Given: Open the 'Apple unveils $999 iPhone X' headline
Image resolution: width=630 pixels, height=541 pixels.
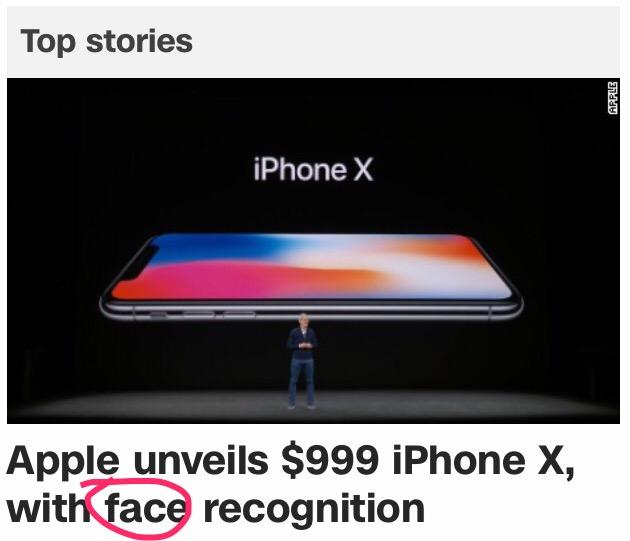Looking at the screenshot, I should [290, 484].
